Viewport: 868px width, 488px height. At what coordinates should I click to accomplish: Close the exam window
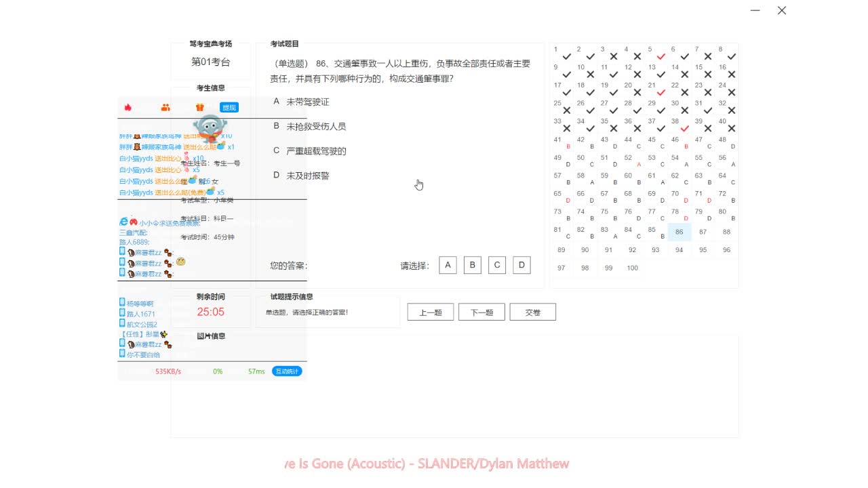(782, 10)
